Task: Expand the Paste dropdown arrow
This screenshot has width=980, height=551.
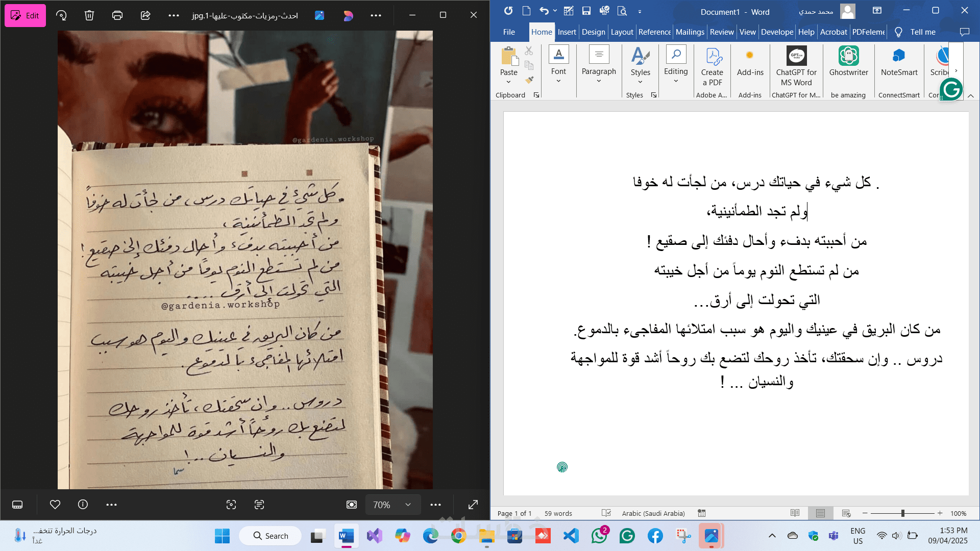Action: click(x=508, y=82)
